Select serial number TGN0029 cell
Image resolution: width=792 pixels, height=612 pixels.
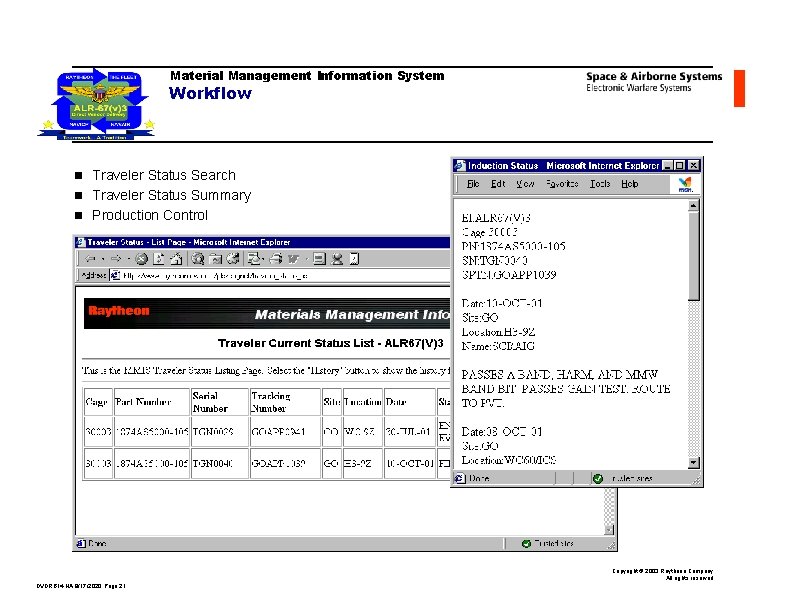219,432
